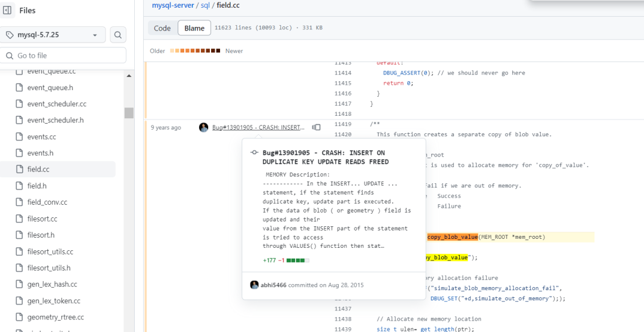Viewport: 644px width, 332px height.
Task: Click the DBUG_ASSERT(0) code line
Action: 454,73
